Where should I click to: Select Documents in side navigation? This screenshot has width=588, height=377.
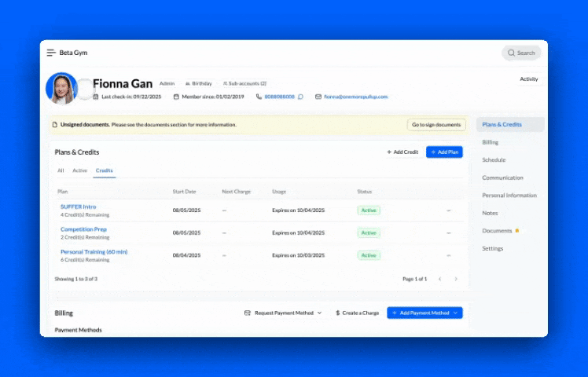(497, 231)
